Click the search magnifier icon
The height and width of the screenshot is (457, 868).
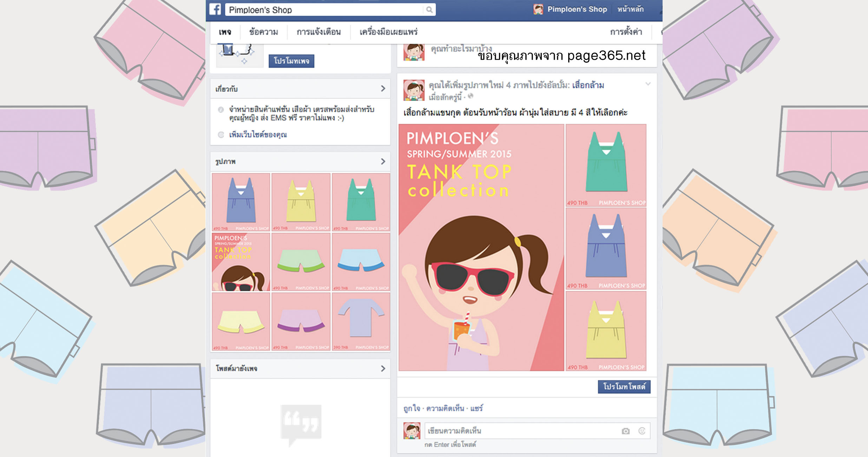[429, 10]
